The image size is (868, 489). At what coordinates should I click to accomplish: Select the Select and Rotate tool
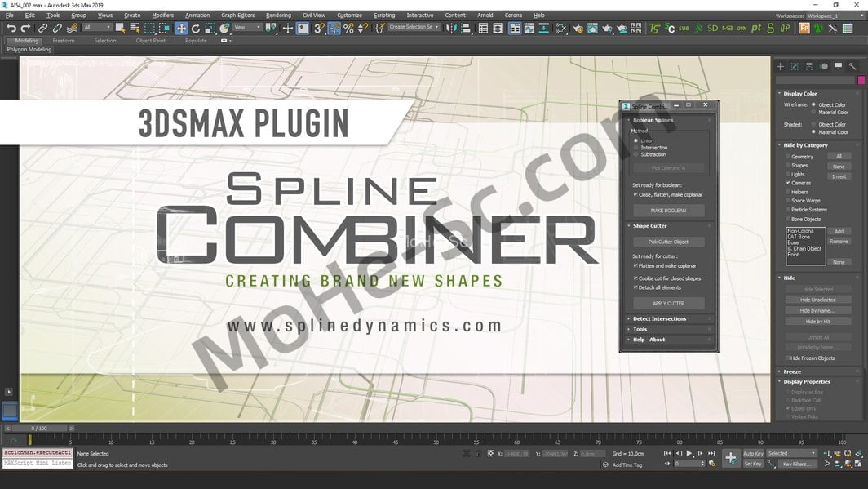196,28
